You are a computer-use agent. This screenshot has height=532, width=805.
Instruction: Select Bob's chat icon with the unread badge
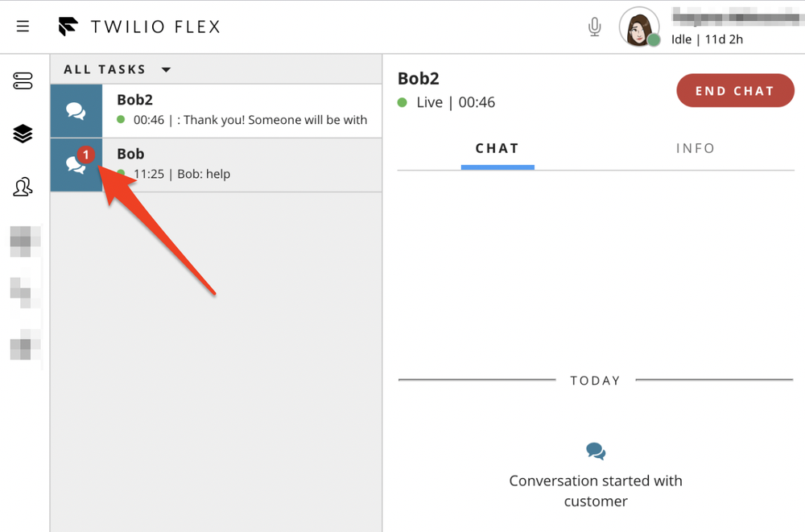[76, 165]
